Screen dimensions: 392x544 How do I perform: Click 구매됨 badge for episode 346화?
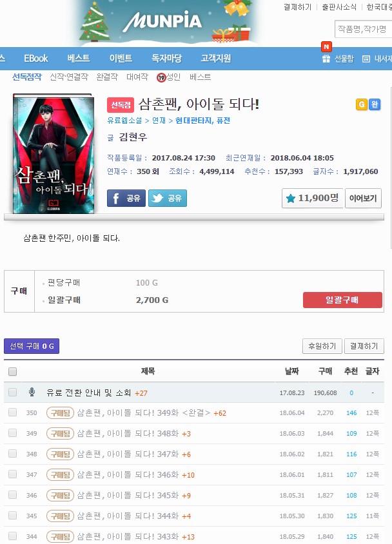pyautogui.click(x=60, y=474)
